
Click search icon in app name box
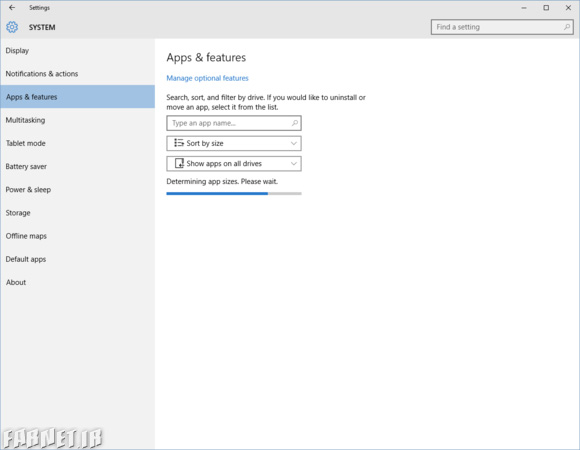294,123
